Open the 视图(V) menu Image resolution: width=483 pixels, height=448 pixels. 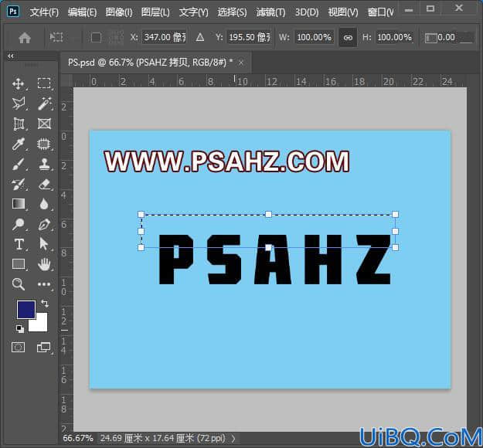click(x=343, y=12)
